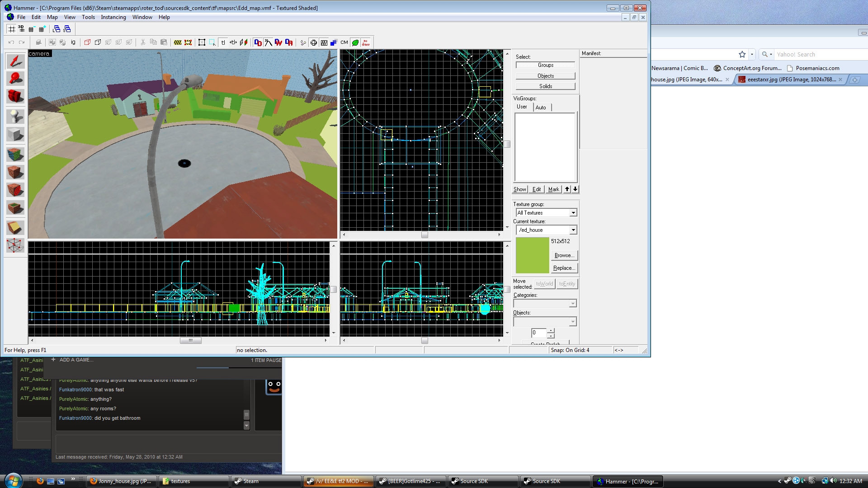The width and height of the screenshot is (868, 488).
Task: Select the Magnify tool
Action: click(x=15, y=79)
